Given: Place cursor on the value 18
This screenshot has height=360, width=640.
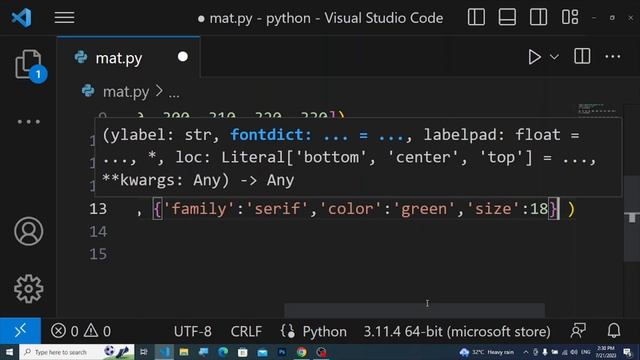Looking at the screenshot, I should tap(539, 209).
